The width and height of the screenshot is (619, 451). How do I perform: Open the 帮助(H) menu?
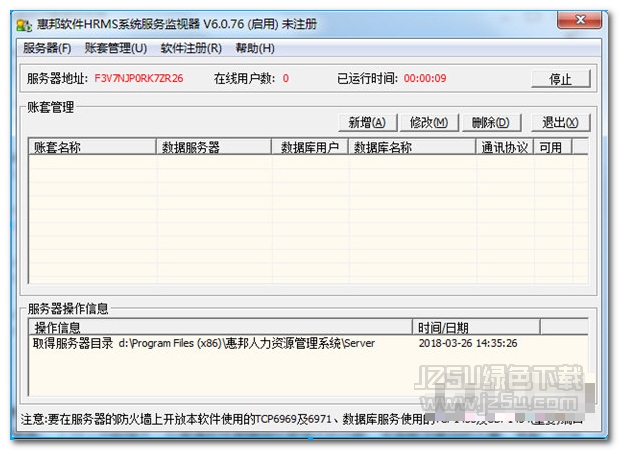point(255,48)
